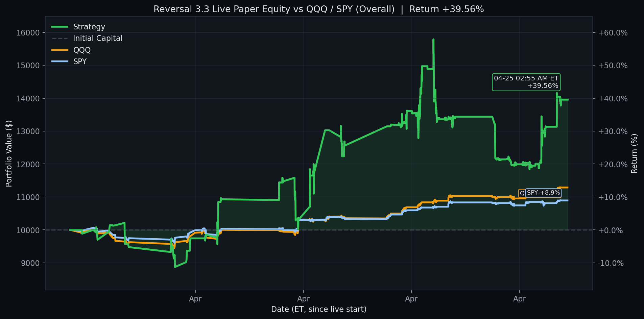
Task: Click the partially hidden QQQ annotation box
Action: [x=523, y=193]
